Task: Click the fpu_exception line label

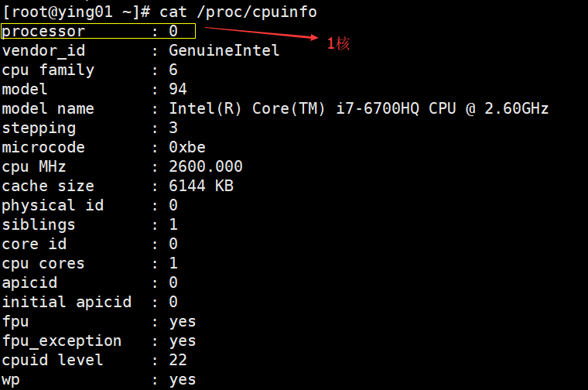Action: (x=62, y=341)
